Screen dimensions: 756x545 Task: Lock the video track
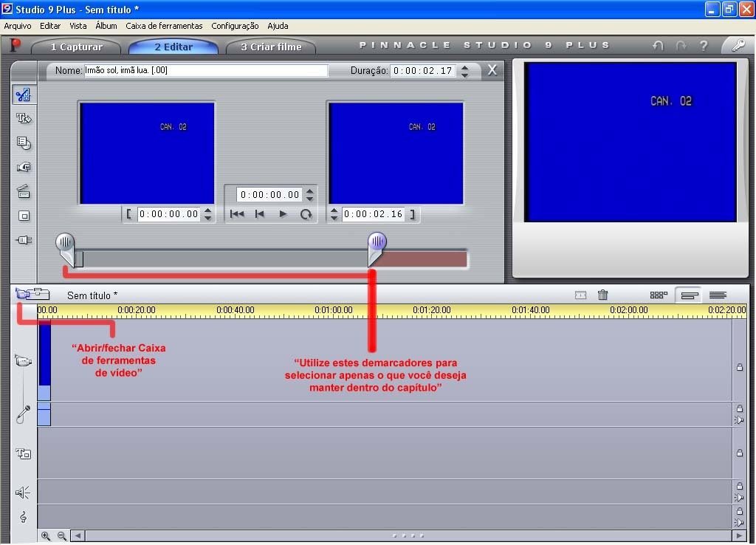(740, 368)
